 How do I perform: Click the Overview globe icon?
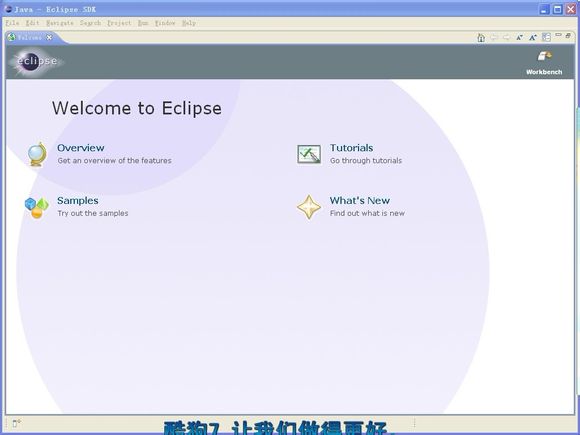(37, 154)
